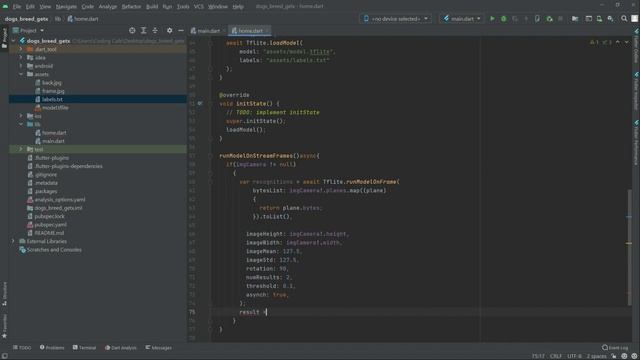The width and height of the screenshot is (640, 360).
Task: Open the Build menu
Action: tap(152, 7)
